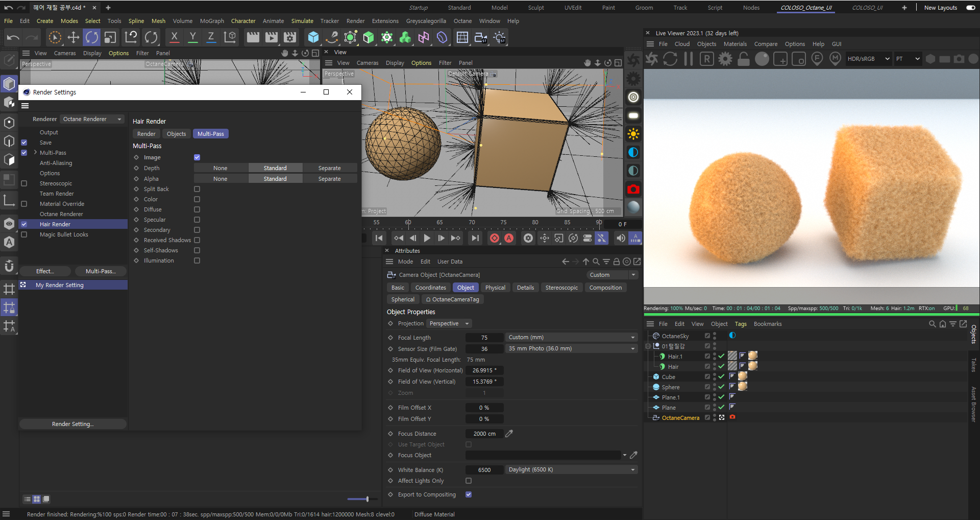
Task: Switch to the Physical tab in Attributes
Action: click(x=495, y=288)
